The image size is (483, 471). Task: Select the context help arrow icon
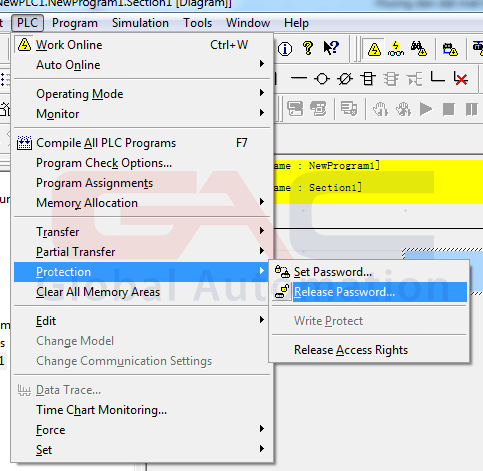click(331, 49)
